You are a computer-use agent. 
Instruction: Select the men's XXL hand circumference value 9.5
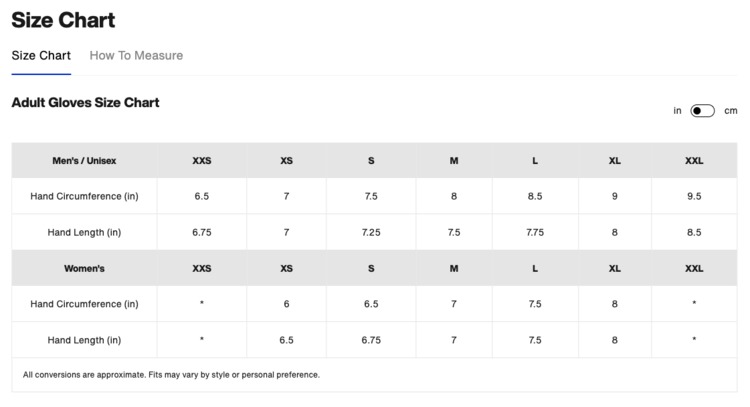pos(694,197)
